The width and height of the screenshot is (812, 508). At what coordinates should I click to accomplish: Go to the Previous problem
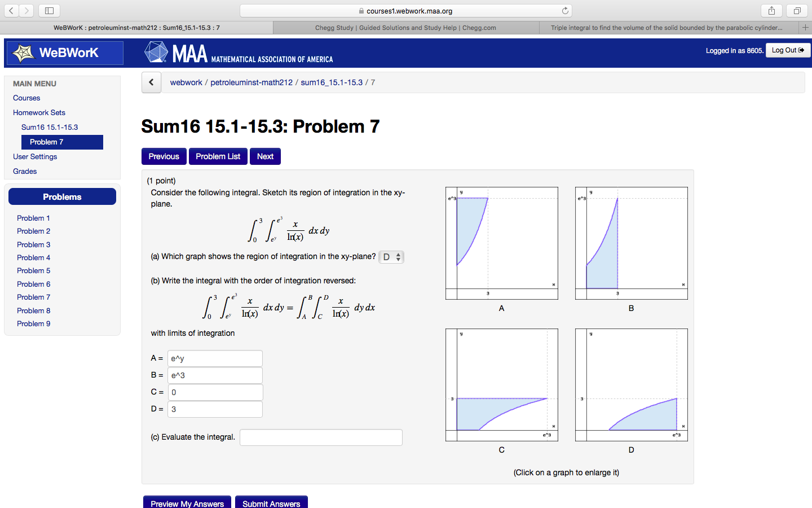point(164,156)
